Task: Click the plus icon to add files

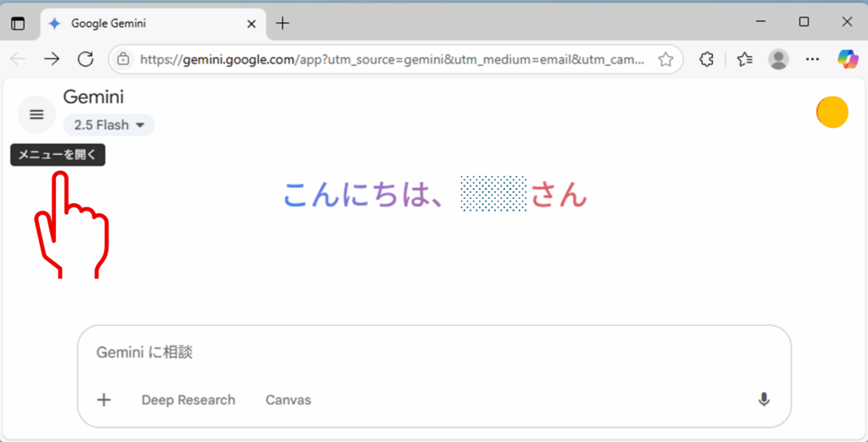Action: coord(104,400)
